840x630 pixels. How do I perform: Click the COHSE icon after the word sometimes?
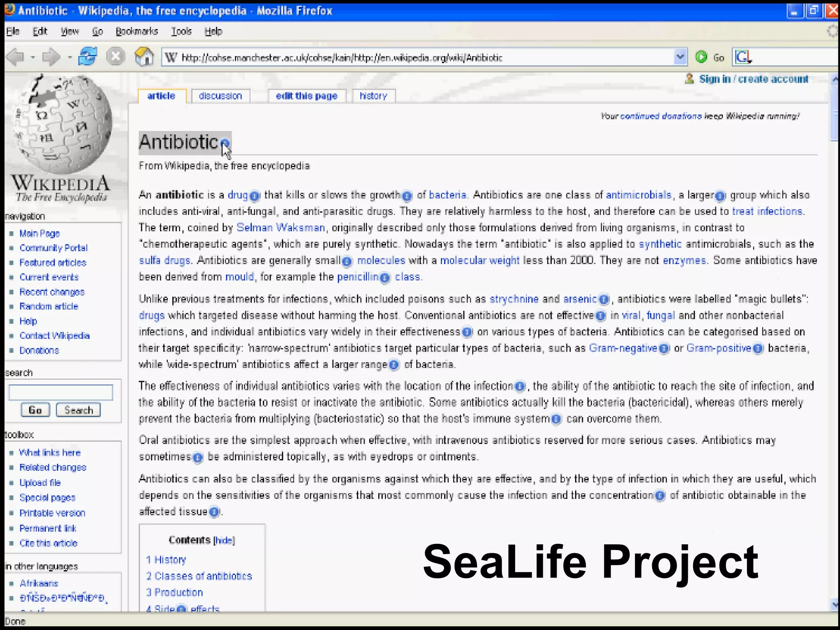pos(198,458)
